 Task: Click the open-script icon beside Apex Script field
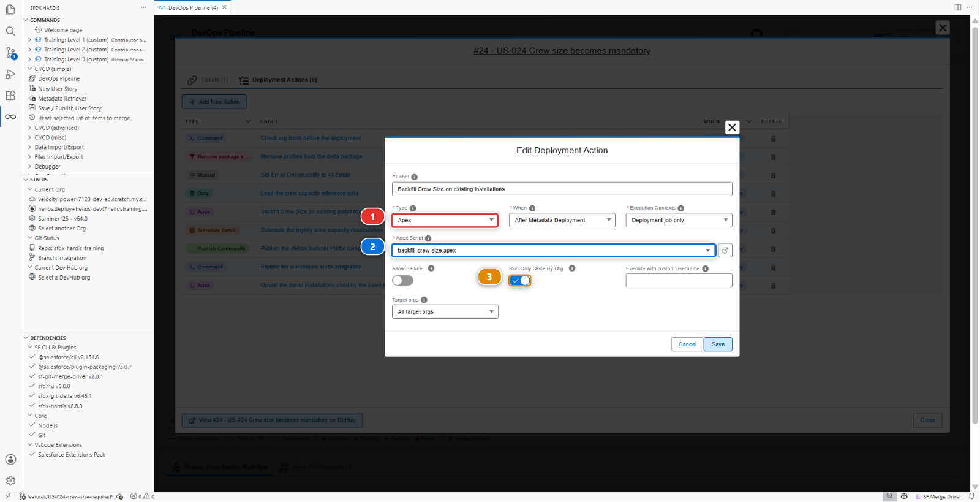pos(725,250)
